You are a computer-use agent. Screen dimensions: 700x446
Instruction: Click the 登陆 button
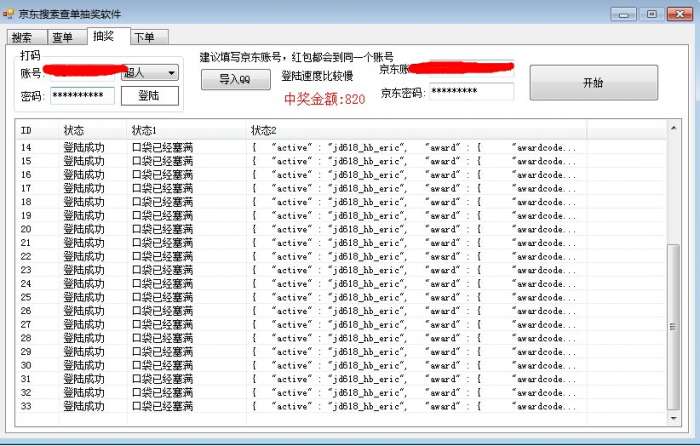(x=150, y=96)
